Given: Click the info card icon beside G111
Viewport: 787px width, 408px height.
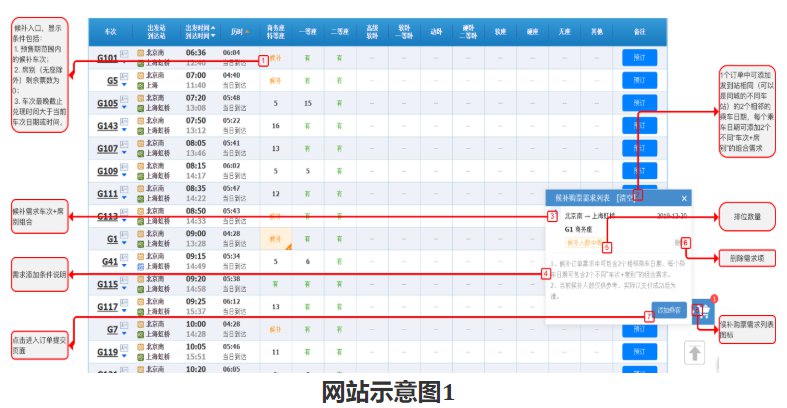Looking at the screenshot, I should 124,189.
